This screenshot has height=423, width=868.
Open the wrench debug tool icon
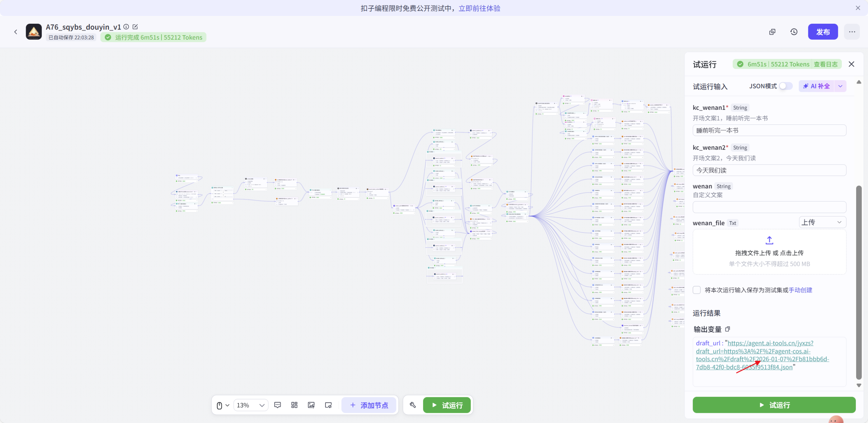413,405
